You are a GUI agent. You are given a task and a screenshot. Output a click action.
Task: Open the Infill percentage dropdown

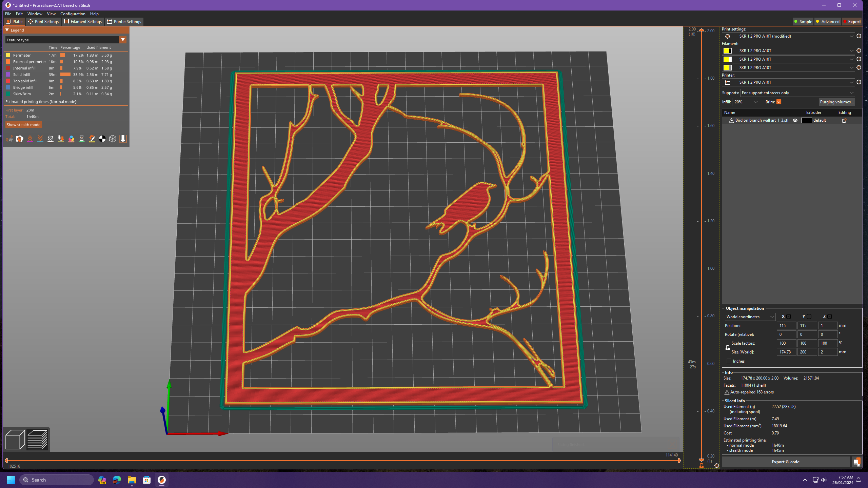click(x=745, y=102)
